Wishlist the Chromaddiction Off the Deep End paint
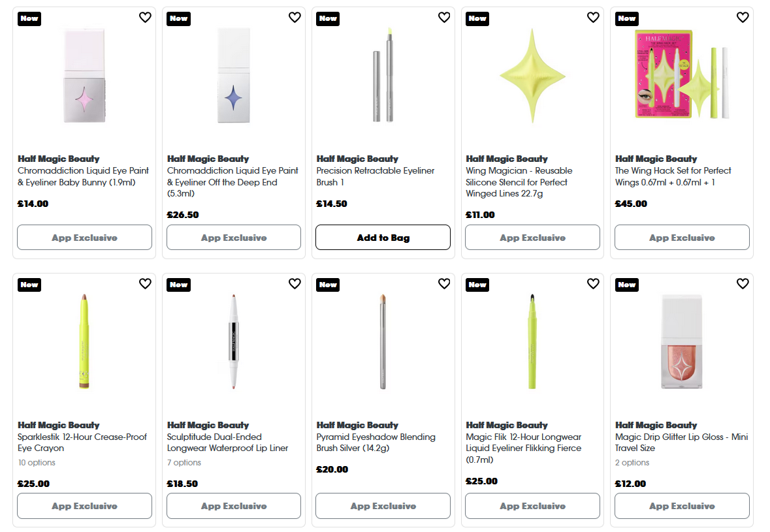Image resolution: width=770 pixels, height=532 pixels. [295, 18]
